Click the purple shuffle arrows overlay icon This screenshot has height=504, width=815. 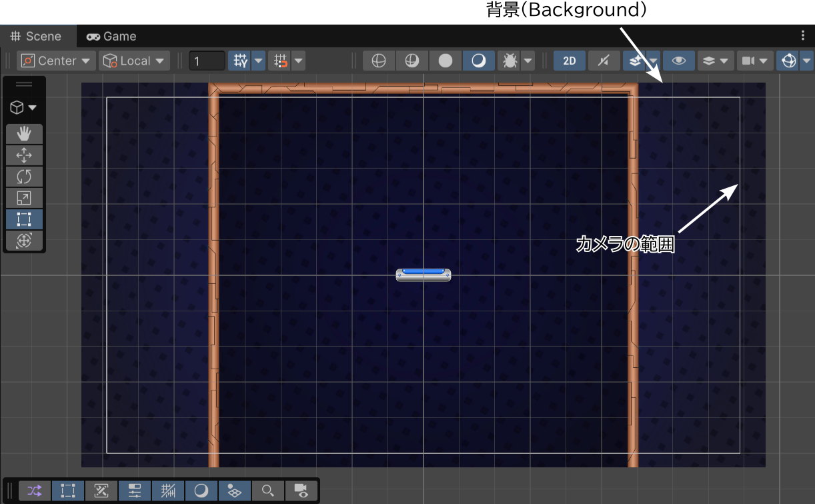[35, 491]
